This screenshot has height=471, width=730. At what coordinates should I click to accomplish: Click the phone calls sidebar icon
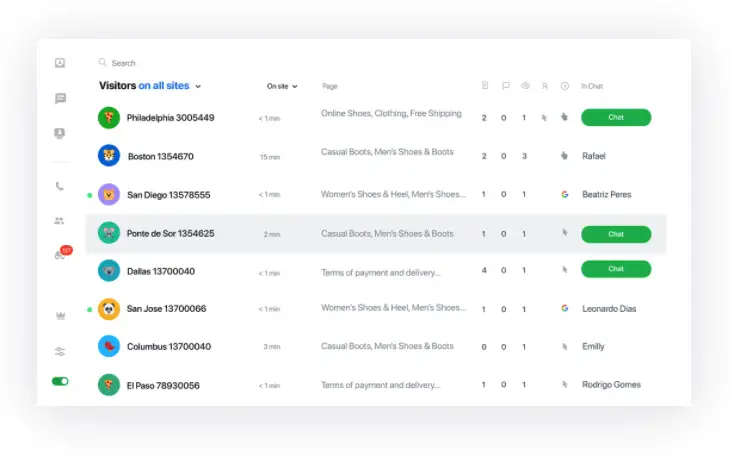point(60,186)
